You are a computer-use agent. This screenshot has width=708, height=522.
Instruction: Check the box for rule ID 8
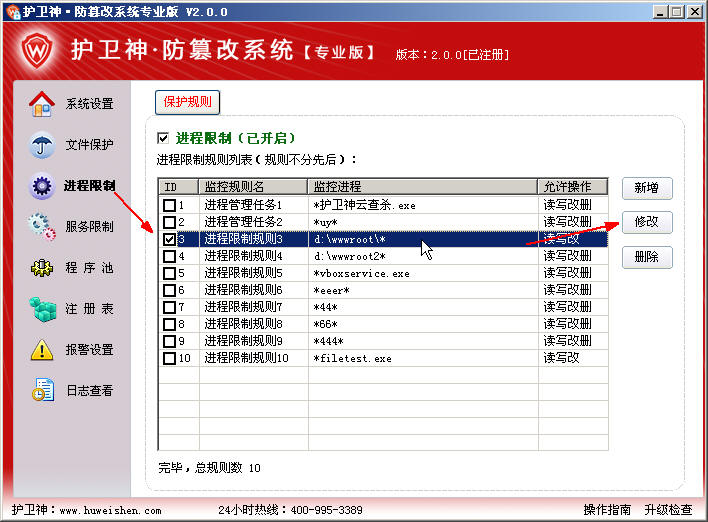pos(169,324)
